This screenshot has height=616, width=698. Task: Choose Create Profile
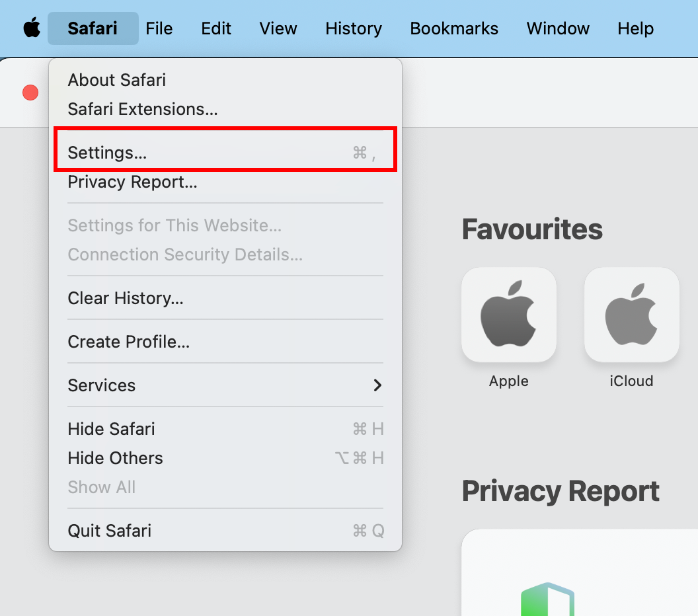point(128,342)
